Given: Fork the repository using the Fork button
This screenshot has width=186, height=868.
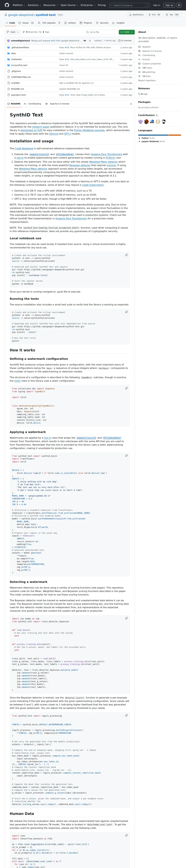Looking at the screenshot, I should click(x=154, y=15).
